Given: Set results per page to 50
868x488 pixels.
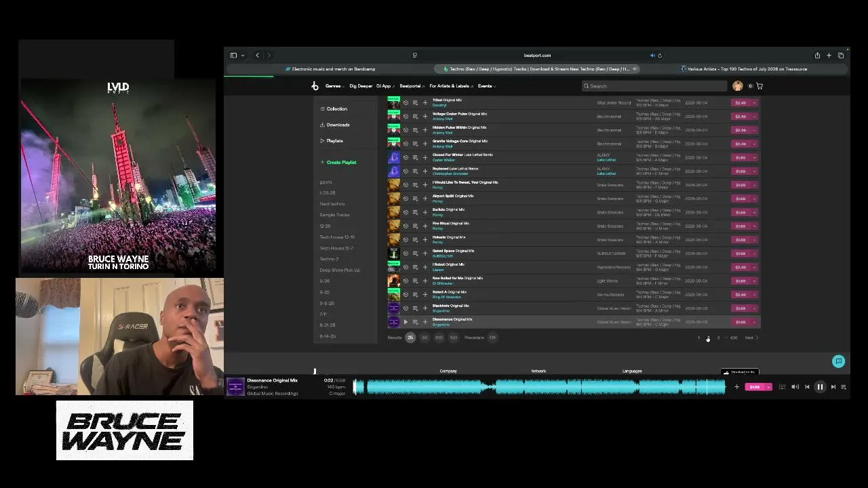Looking at the screenshot, I should pos(425,338).
